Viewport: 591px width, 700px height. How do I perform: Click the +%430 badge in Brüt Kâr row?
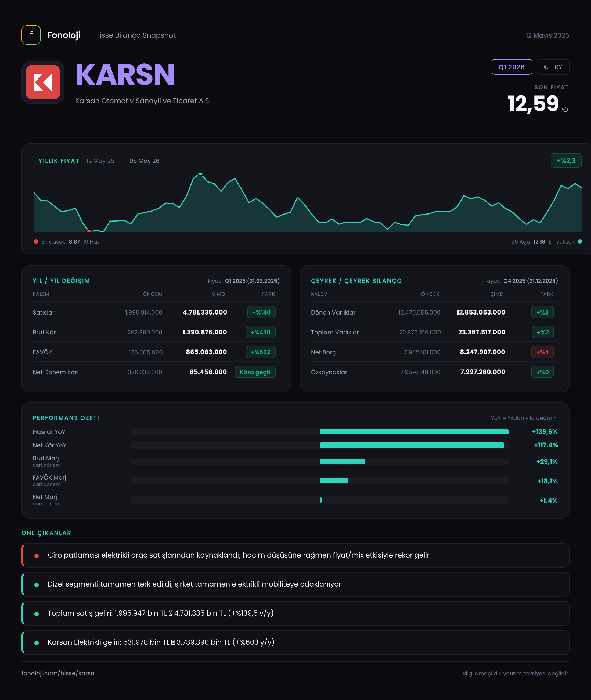point(261,332)
